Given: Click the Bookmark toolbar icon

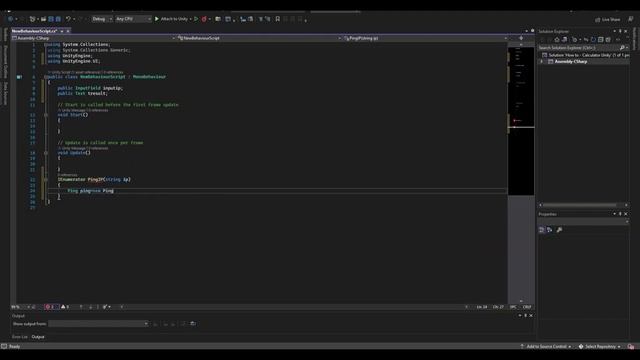Looking at the screenshot, I should coord(278,19).
